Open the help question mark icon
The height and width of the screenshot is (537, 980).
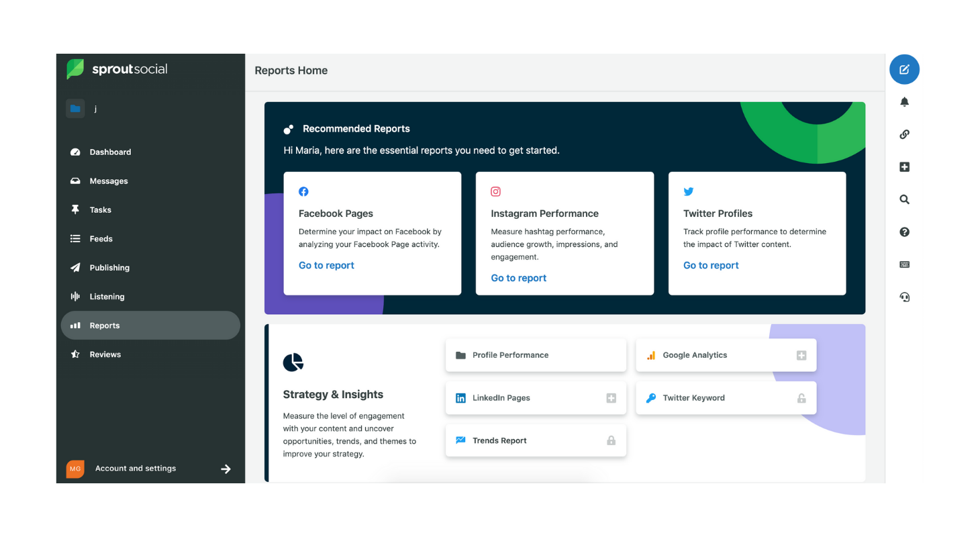904,232
